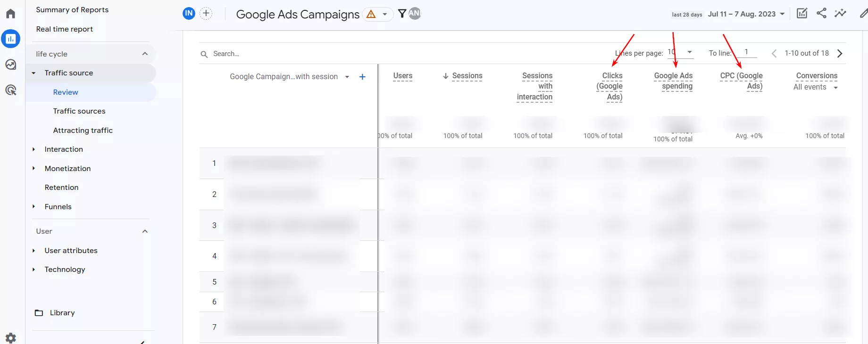Go to previous page of results
Screen dimensions: 868x344
pos(774,53)
